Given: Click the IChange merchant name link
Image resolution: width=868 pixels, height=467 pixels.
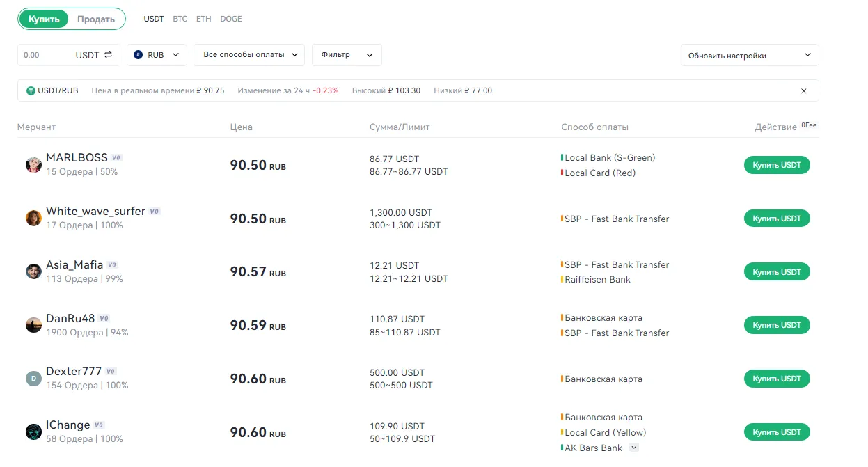Looking at the screenshot, I should pos(70,424).
